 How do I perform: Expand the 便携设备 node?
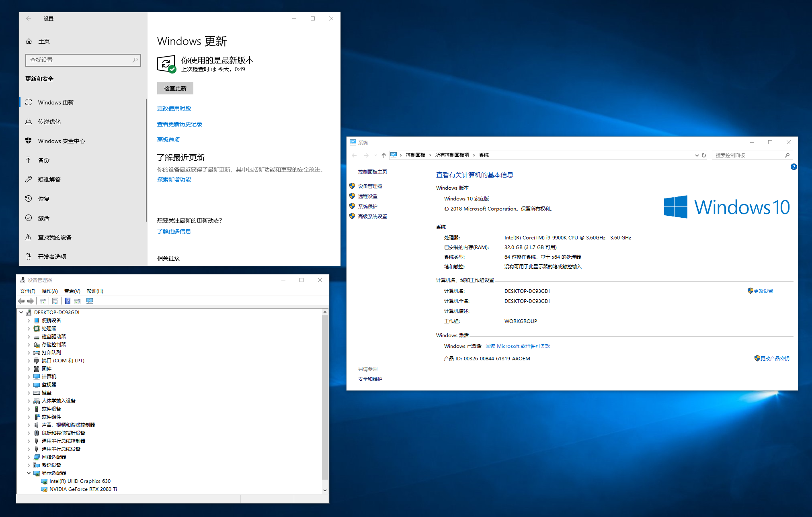click(29, 321)
